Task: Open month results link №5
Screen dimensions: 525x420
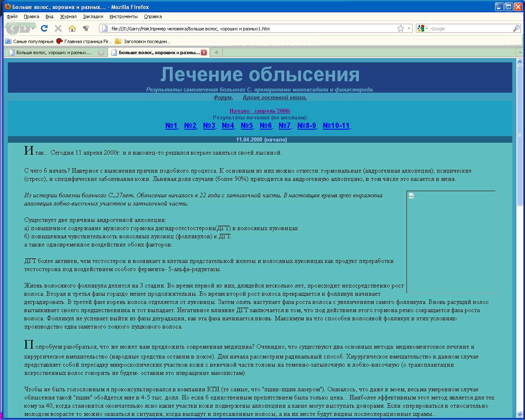Action: 247,126
